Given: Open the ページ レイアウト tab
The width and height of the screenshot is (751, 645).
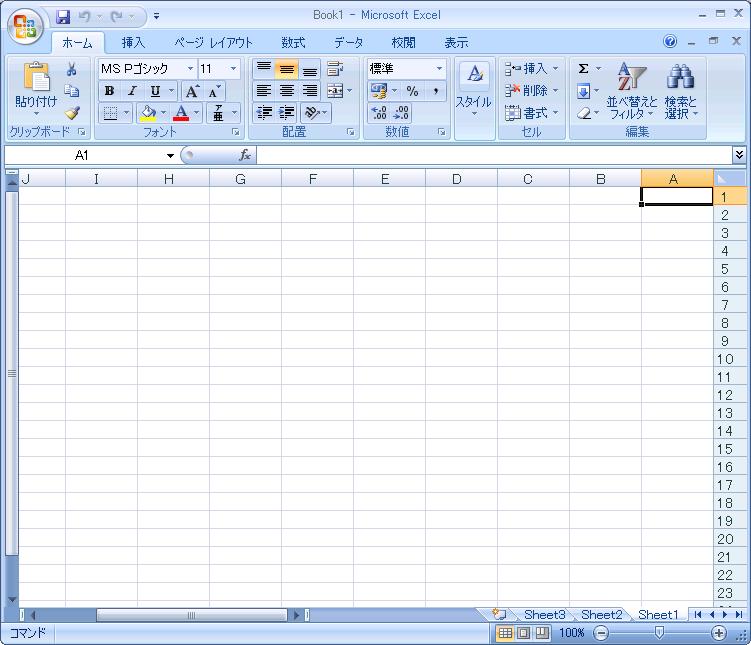Looking at the screenshot, I should click(213, 43).
